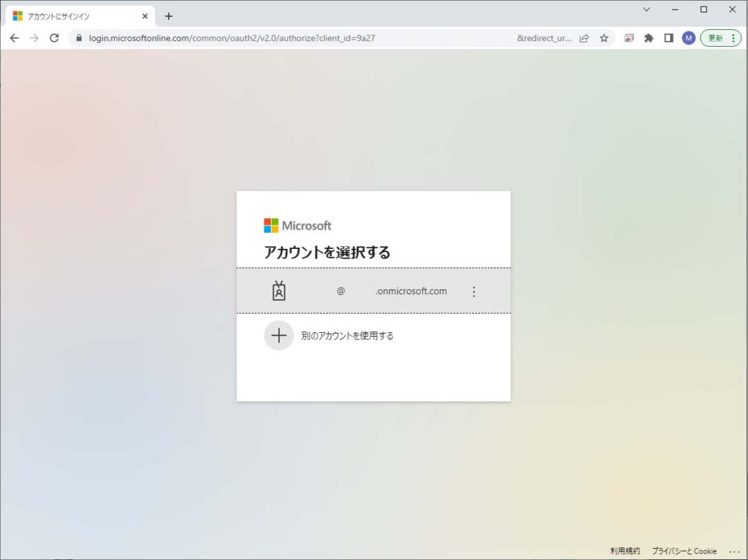Expand the tab search chevron
748x560 pixels.
(646, 9)
